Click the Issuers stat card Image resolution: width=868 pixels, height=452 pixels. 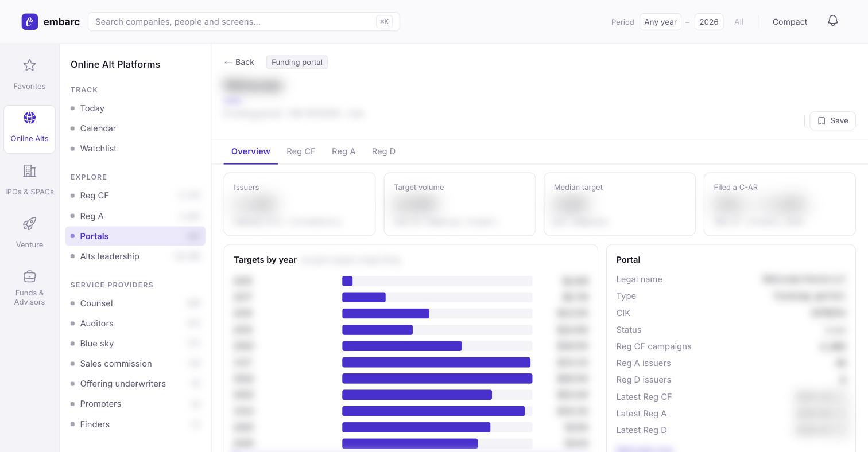point(300,204)
